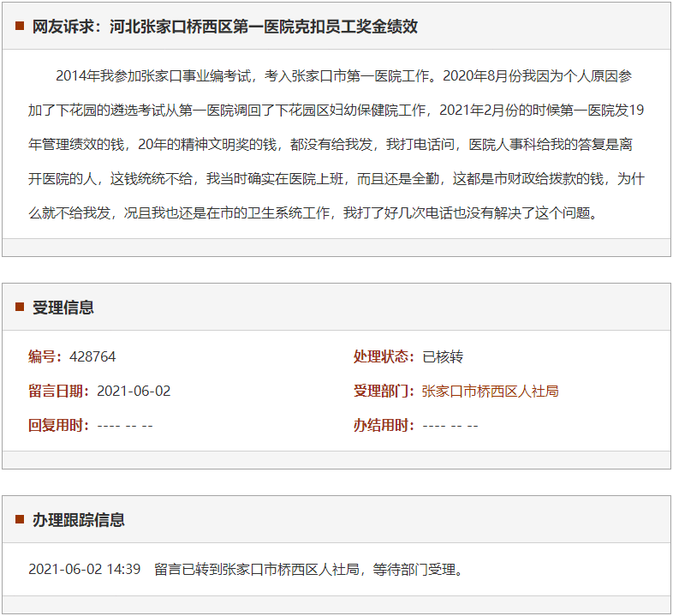673x616 pixels.
Task: Select the status value 已核转
Action: [443, 357]
